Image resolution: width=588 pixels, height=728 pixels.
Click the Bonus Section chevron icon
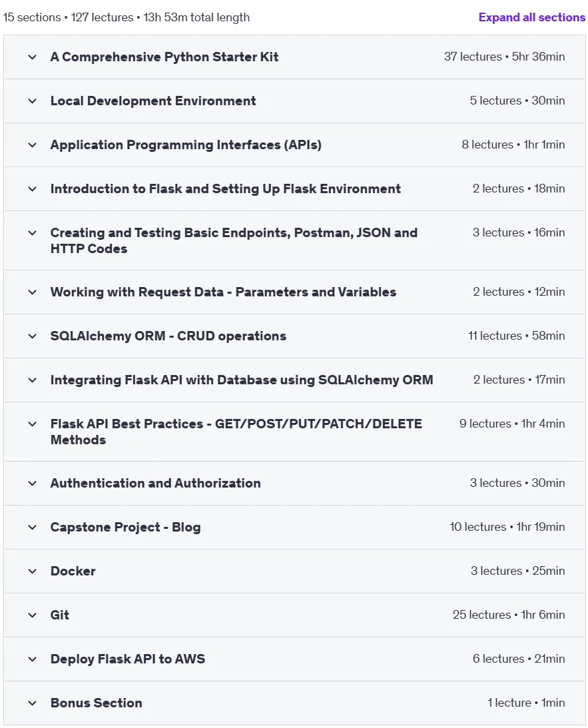pos(32,703)
